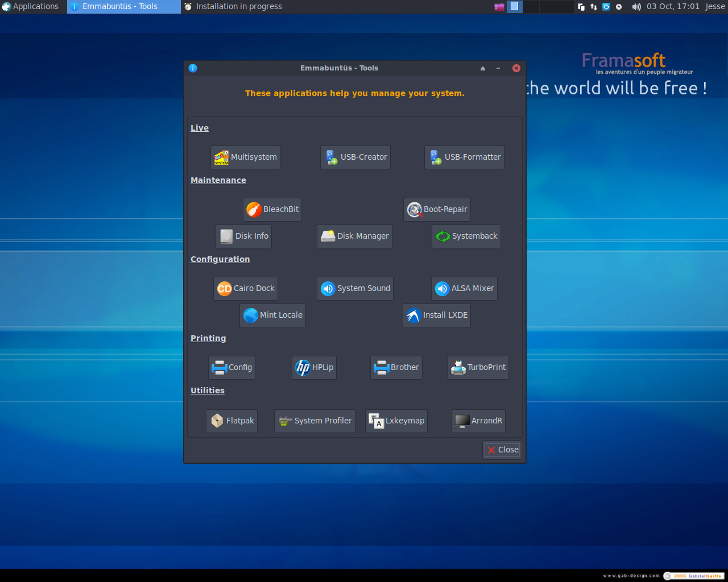Image resolution: width=728 pixels, height=582 pixels.
Task: Open the clipboard manager tray icon
Action: [x=581, y=7]
